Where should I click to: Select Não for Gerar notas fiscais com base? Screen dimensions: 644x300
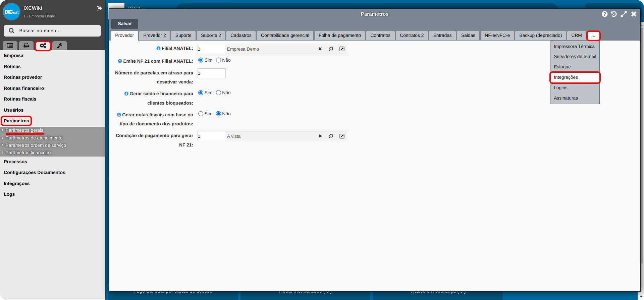point(218,114)
